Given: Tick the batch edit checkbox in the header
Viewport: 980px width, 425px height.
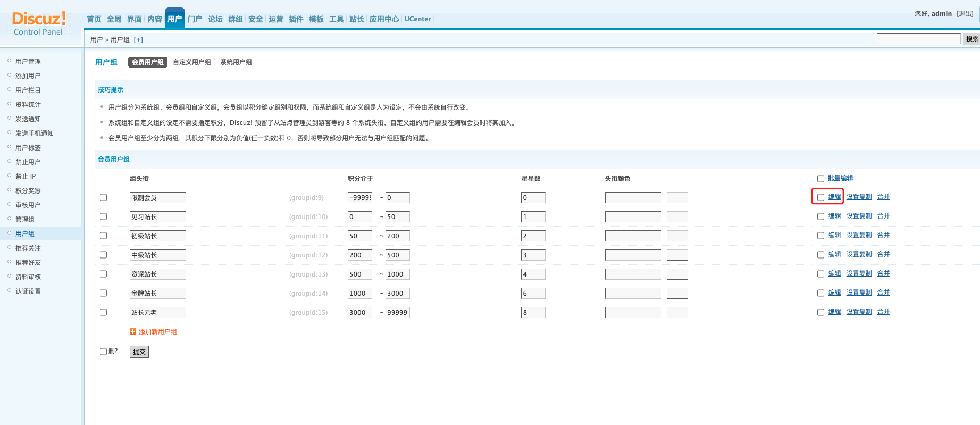Looking at the screenshot, I should pyautogui.click(x=820, y=179).
